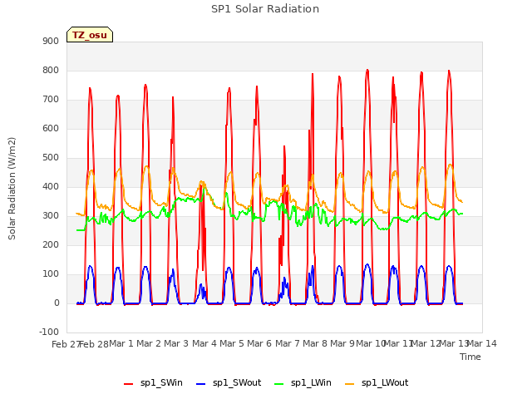
Task: Click the 600 y-axis tick label
Action: click(51, 128)
